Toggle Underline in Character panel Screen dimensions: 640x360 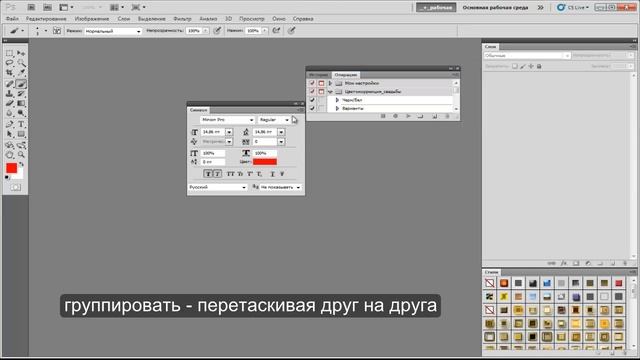click(273, 174)
